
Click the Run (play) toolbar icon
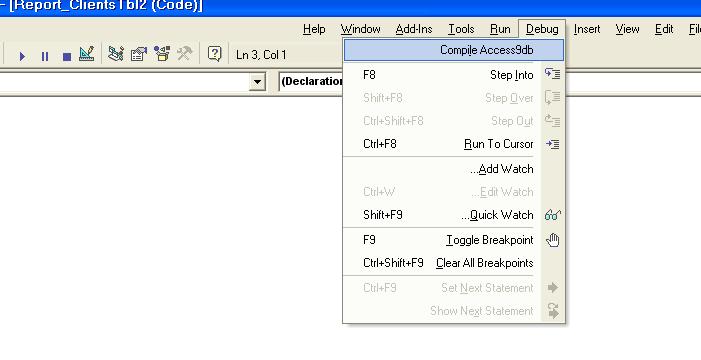click(x=22, y=56)
